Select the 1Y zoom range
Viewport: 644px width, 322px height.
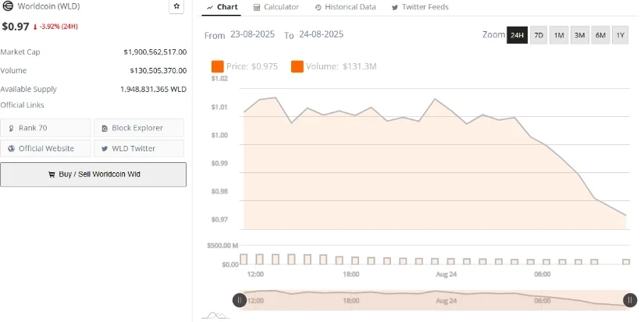pyautogui.click(x=620, y=35)
